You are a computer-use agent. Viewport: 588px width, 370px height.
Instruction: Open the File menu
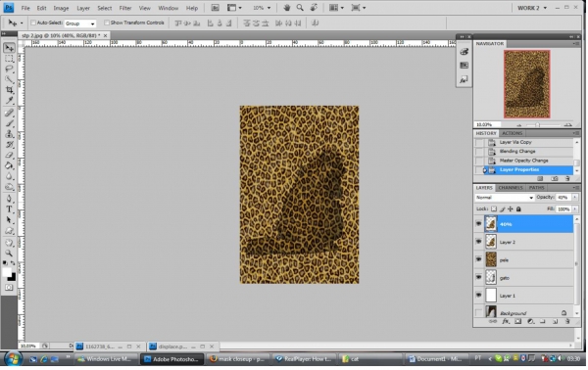tap(25, 8)
